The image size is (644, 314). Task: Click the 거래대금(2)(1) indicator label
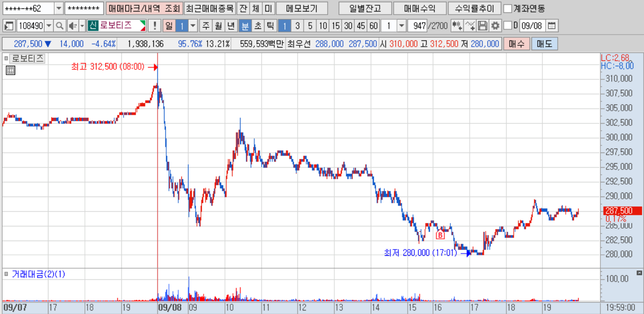click(x=38, y=274)
